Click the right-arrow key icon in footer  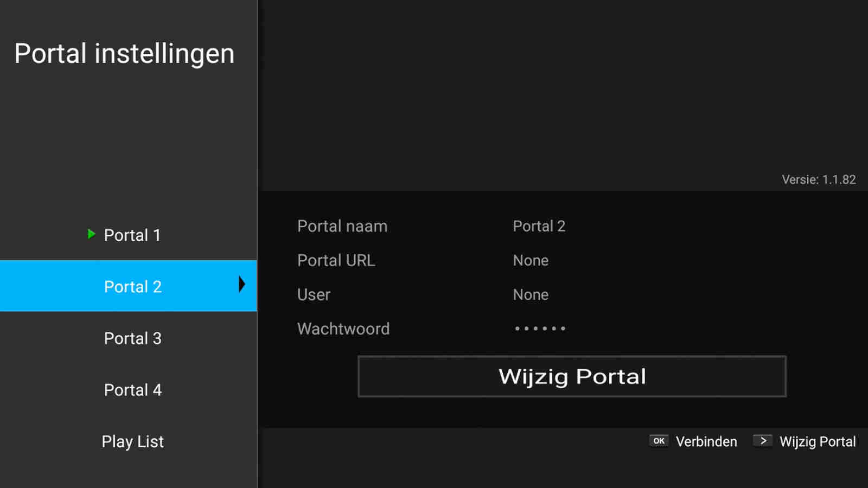coord(762,441)
